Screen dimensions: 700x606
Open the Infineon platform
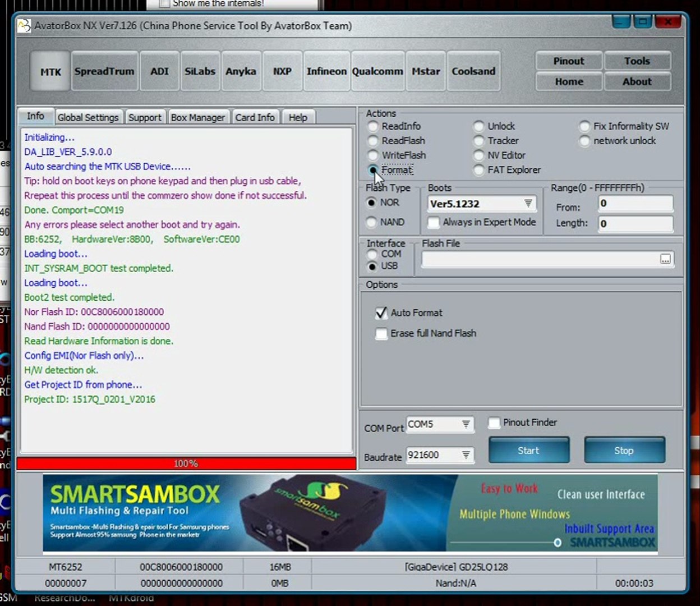[x=326, y=71]
